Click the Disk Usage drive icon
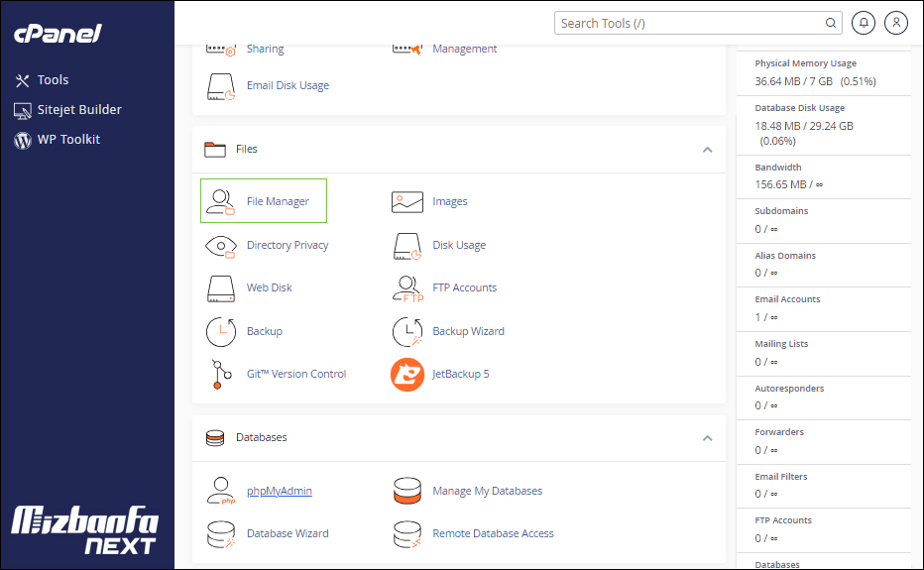The width and height of the screenshot is (924, 570). click(407, 246)
